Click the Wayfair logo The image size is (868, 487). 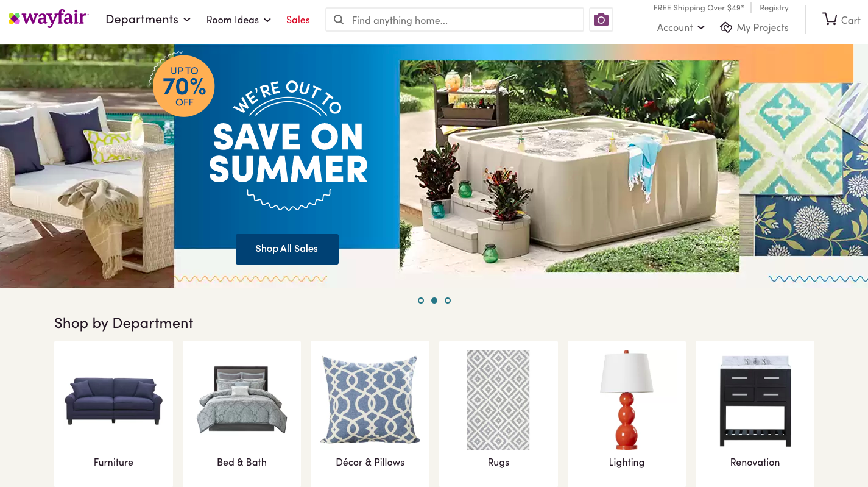click(x=49, y=18)
